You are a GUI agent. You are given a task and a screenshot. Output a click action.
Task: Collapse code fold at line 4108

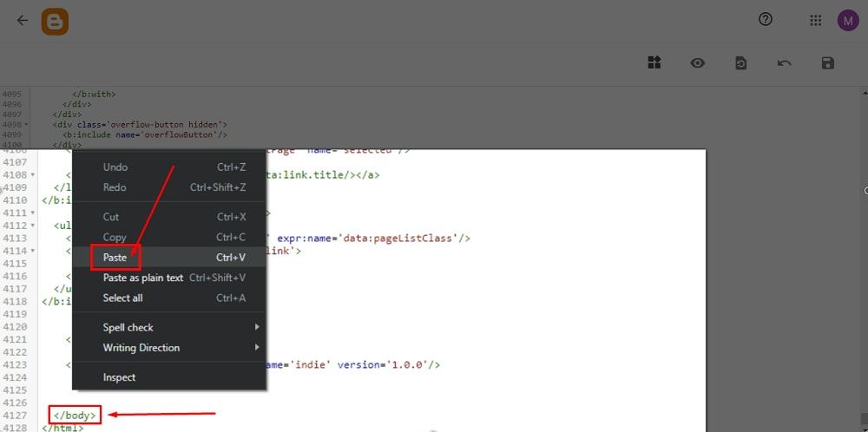tap(33, 174)
